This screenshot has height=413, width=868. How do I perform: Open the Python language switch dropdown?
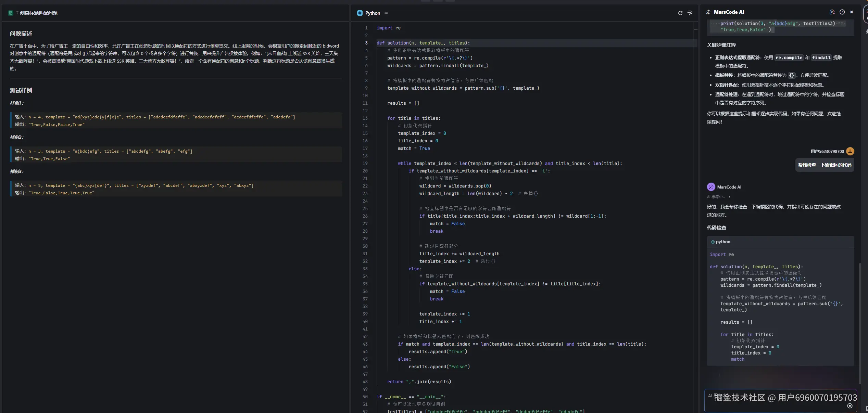(x=386, y=13)
